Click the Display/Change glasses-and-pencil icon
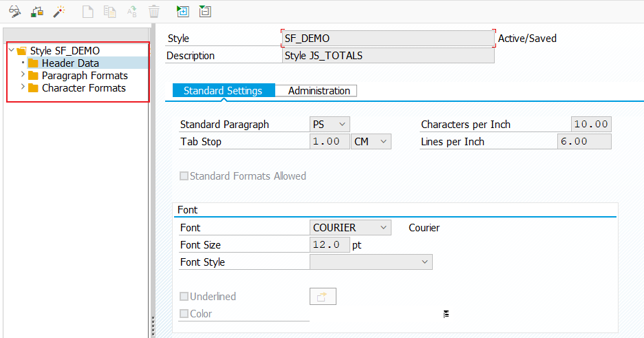This screenshot has width=644, height=338. (14, 11)
